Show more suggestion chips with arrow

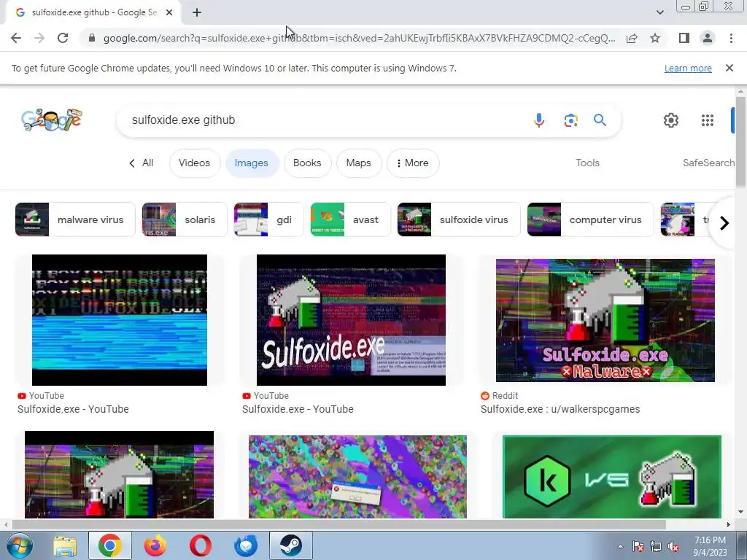[x=724, y=223]
